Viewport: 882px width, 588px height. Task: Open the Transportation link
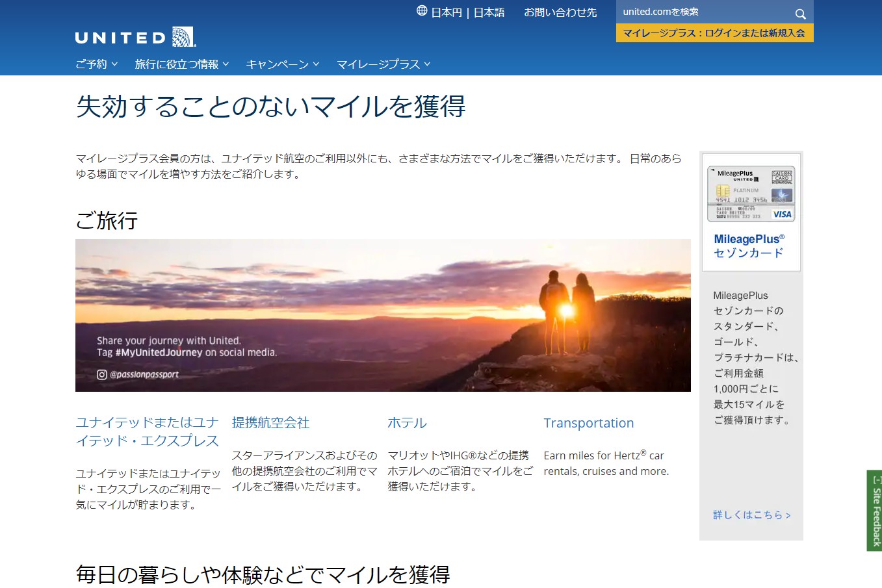[588, 423]
